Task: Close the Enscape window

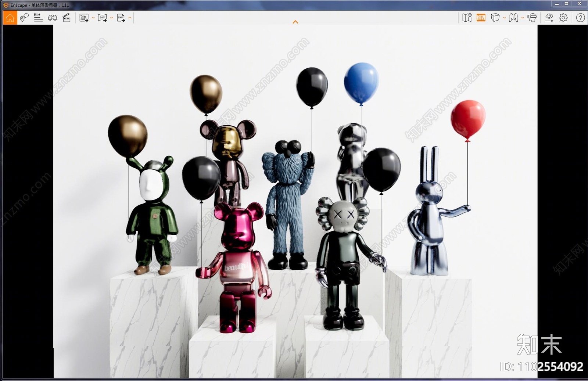Action: click(x=580, y=4)
